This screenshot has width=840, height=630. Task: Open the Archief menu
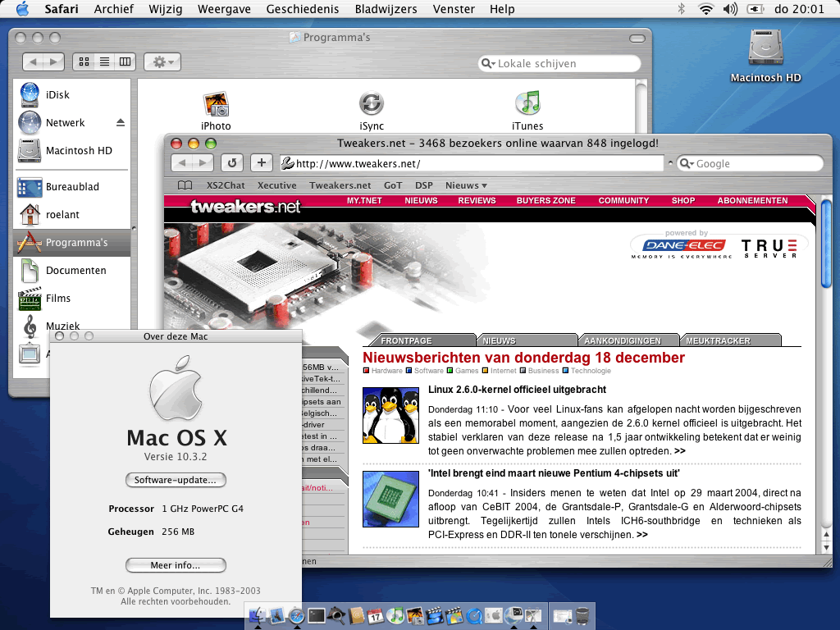(x=113, y=8)
